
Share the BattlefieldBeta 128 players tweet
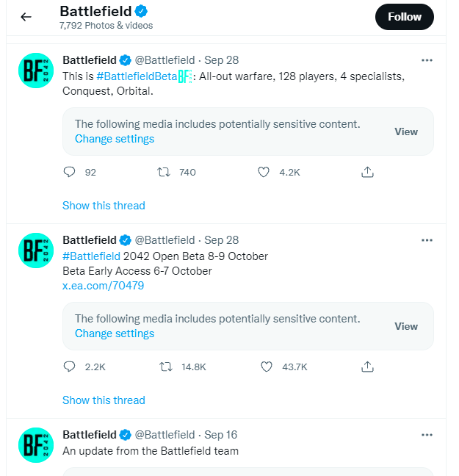pos(368,172)
